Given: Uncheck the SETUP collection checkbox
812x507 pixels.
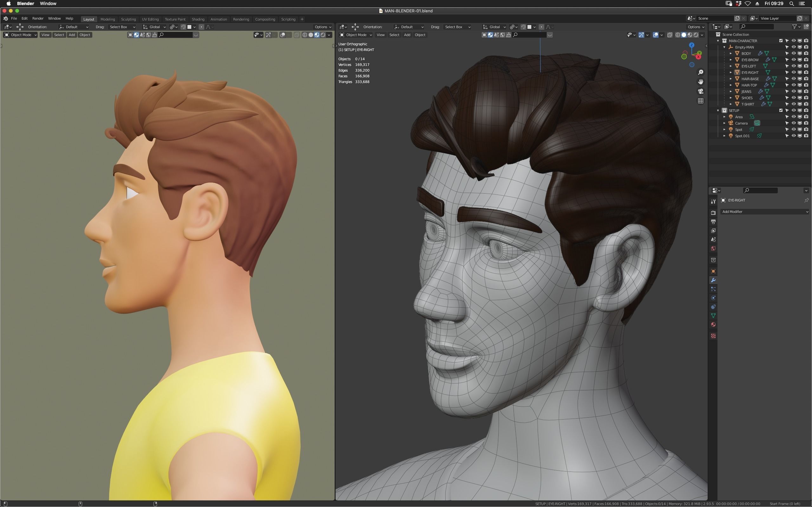Looking at the screenshot, I should pos(781,110).
